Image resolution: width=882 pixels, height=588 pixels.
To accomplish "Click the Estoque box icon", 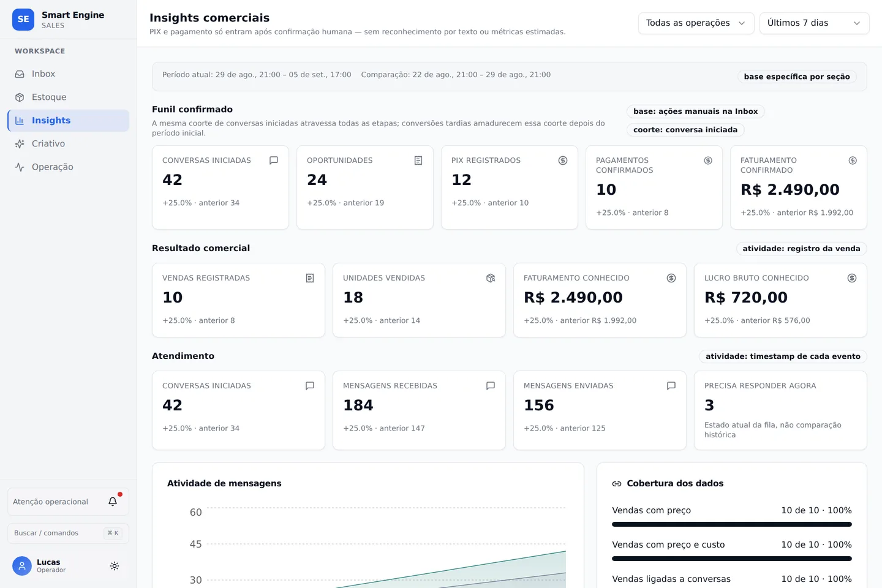I will tap(20, 97).
